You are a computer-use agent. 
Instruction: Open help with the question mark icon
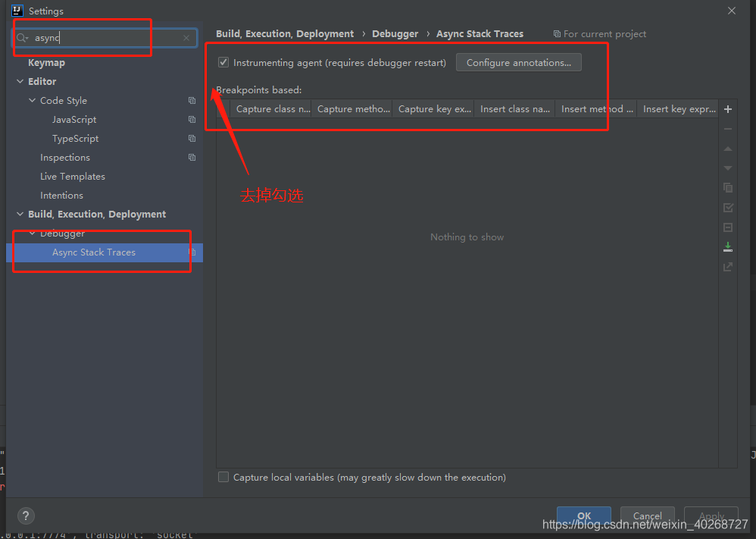click(x=25, y=515)
